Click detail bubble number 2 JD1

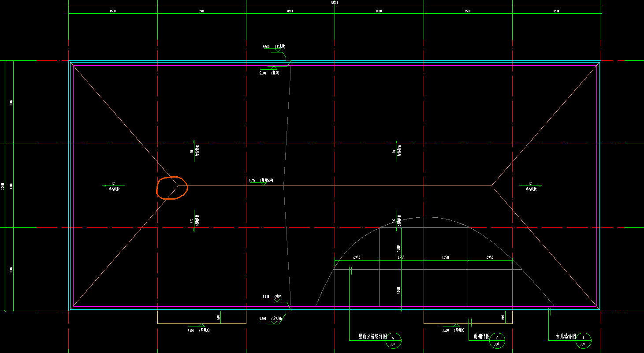(x=497, y=340)
